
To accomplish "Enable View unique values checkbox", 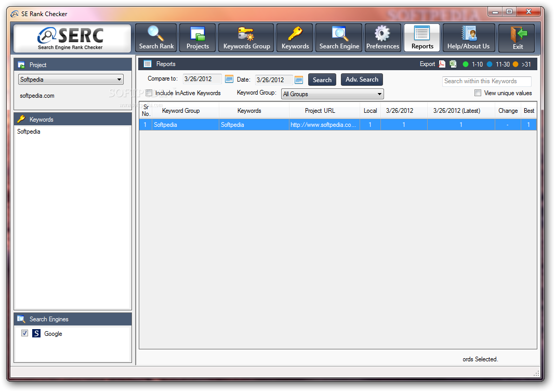I will [x=478, y=93].
